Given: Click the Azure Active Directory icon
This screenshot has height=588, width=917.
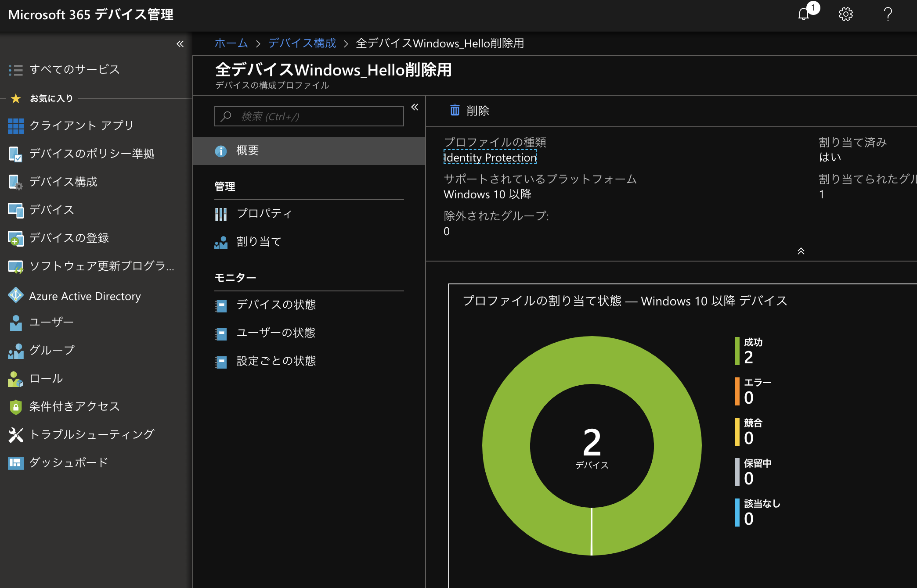Looking at the screenshot, I should (x=16, y=295).
